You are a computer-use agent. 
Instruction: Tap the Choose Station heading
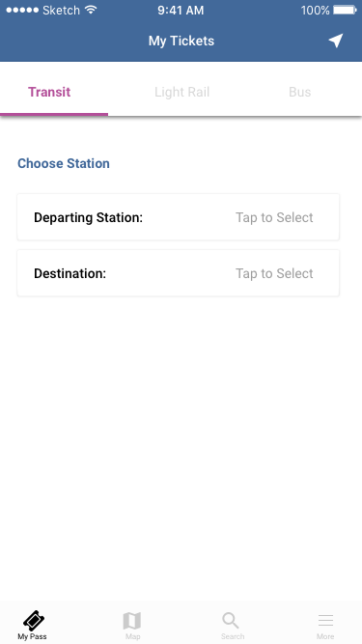tap(64, 163)
